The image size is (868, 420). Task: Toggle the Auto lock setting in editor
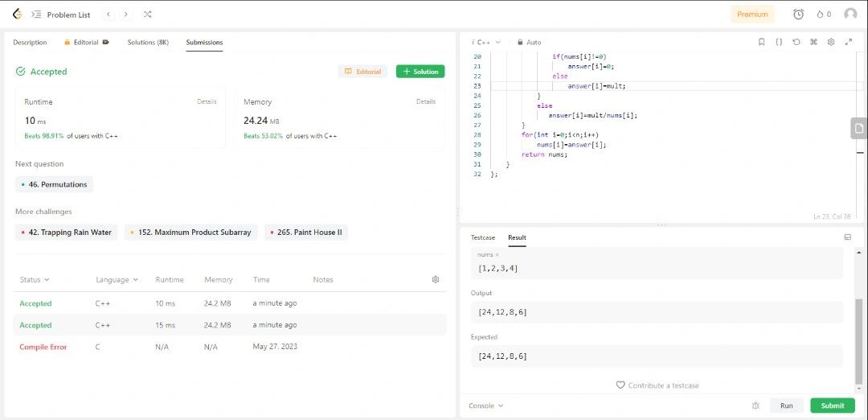tap(529, 42)
